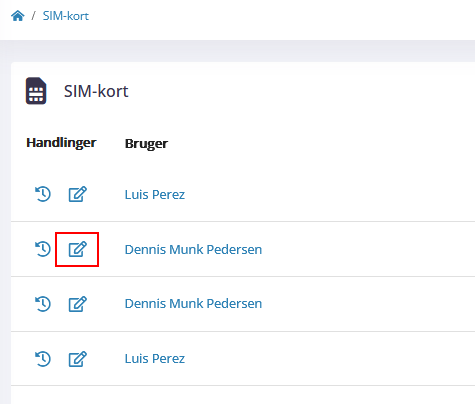Show history for the last Luis Perez row
The width and height of the screenshot is (475, 404).
point(43,359)
